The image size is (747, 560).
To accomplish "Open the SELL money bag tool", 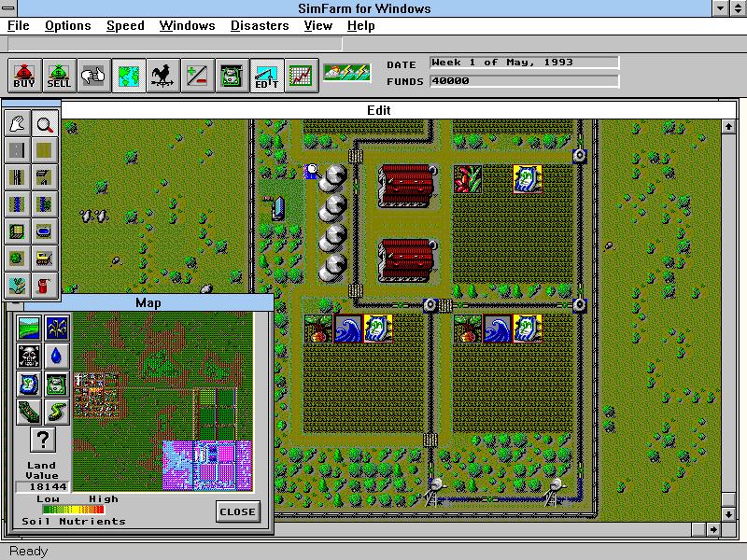I will click(59, 76).
